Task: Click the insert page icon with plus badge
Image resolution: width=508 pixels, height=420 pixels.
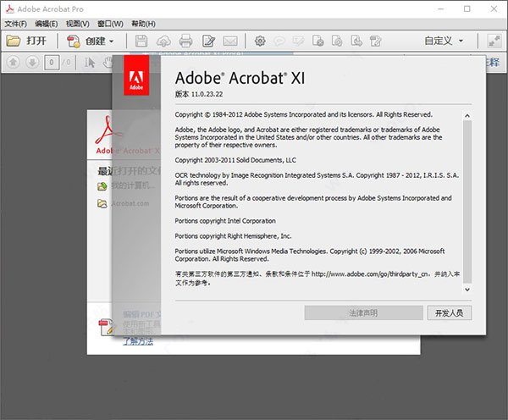Action: [317, 41]
